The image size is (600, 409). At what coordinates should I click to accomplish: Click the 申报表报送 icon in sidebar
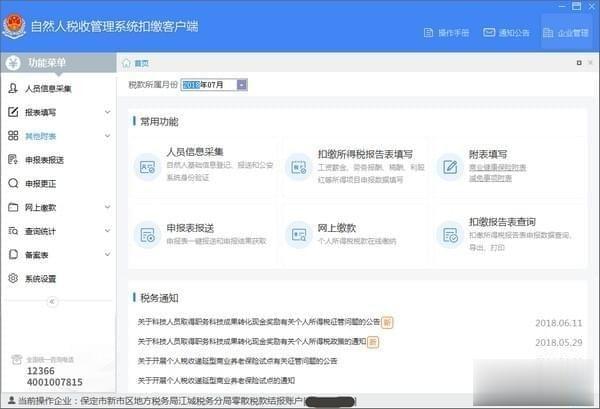pos(13,160)
